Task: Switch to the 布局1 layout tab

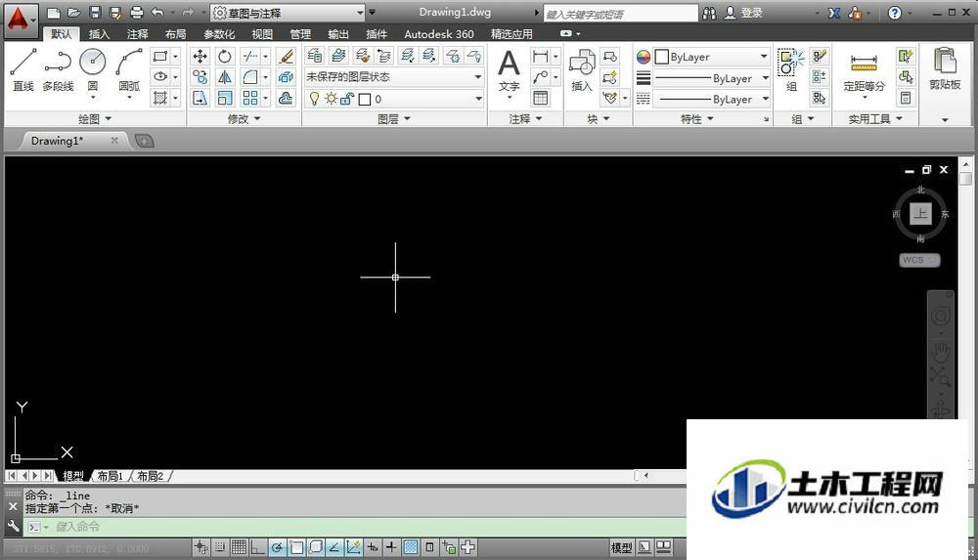Action: [x=111, y=476]
